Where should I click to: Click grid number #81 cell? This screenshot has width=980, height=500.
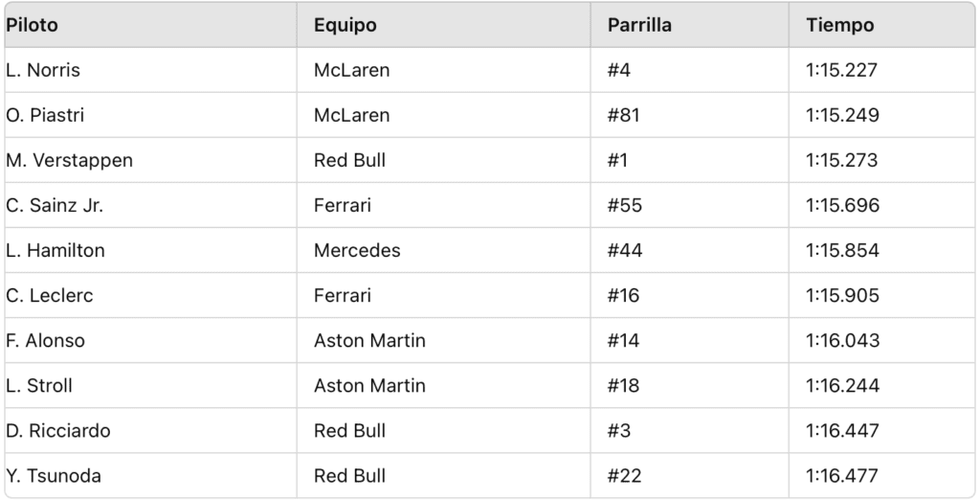click(623, 115)
